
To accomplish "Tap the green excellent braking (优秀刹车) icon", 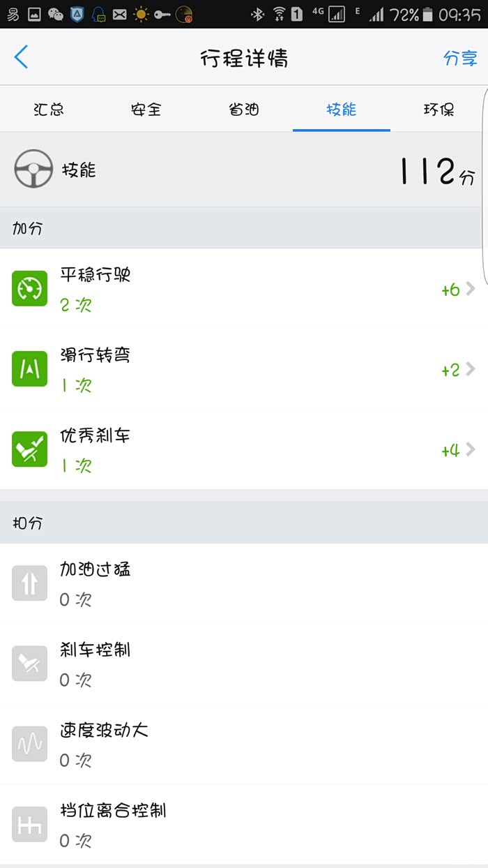I will click(29, 449).
